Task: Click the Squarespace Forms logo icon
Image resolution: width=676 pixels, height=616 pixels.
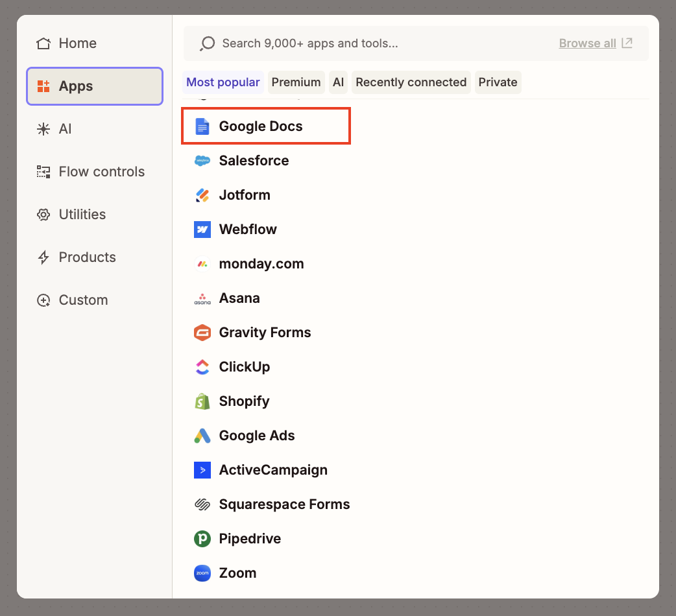Action: coord(202,504)
